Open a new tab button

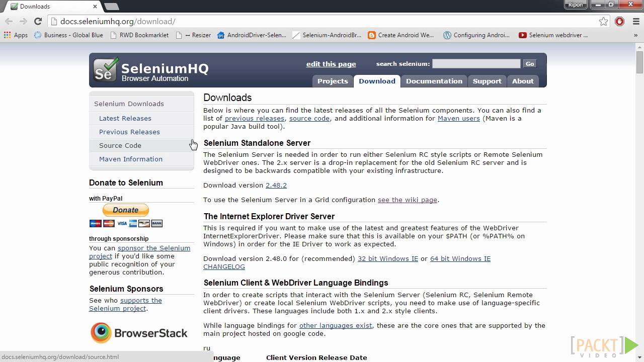point(111,7)
